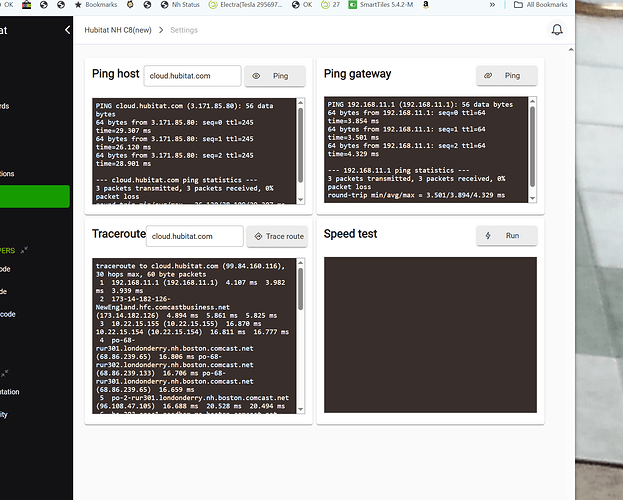Click the 'Traceroute' heading
Image resolution: width=623 pixels, height=500 pixels.
119,234
